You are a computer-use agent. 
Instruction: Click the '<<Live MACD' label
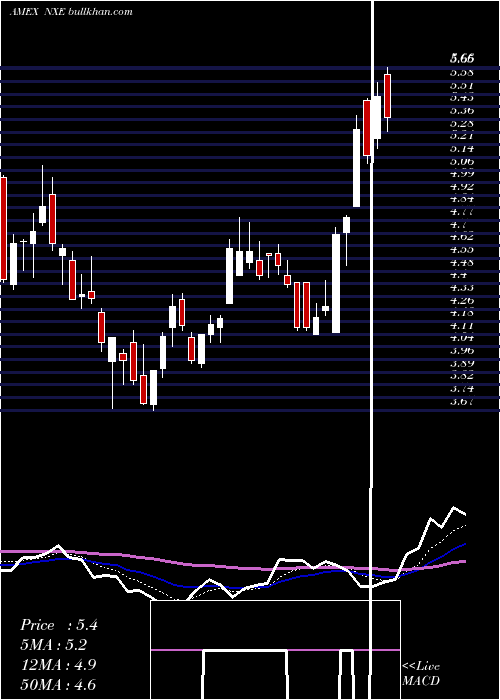coord(421,674)
